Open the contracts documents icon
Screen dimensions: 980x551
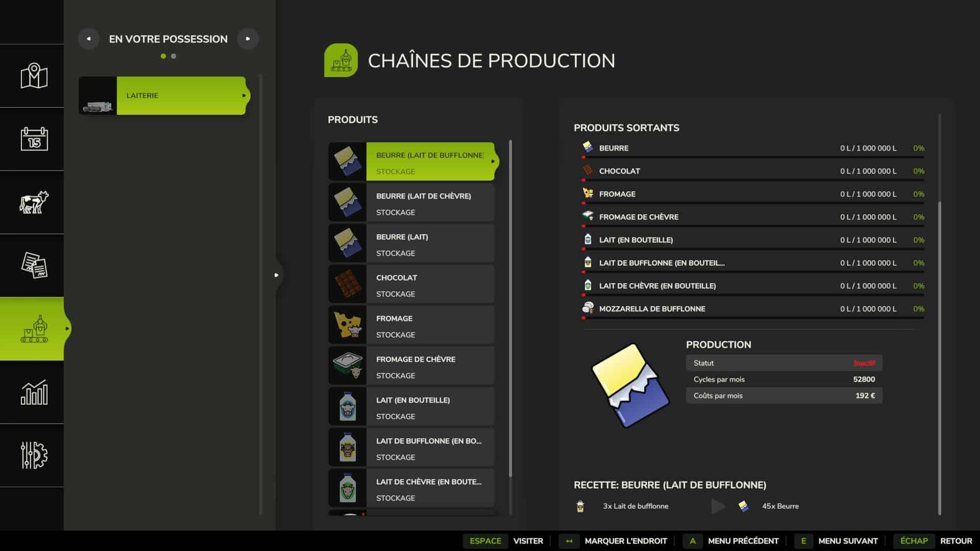pos(34,265)
